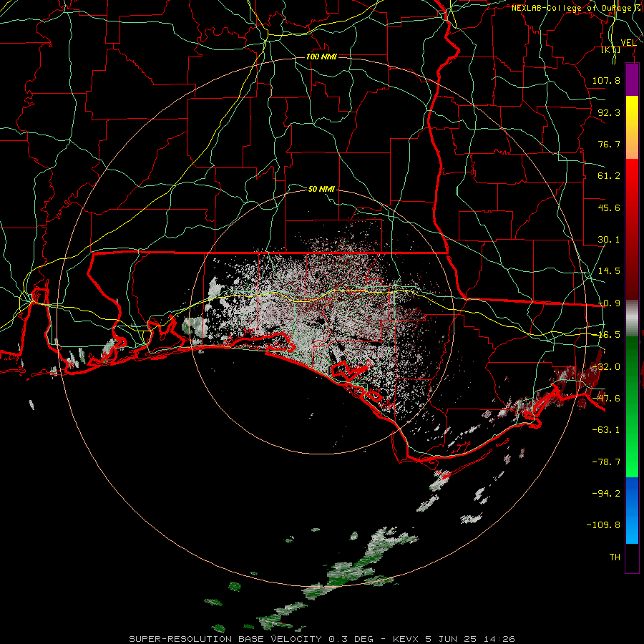Click the TH threshold label in legend
Screen dimensions: 644x644
pyautogui.click(x=615, y=557)
